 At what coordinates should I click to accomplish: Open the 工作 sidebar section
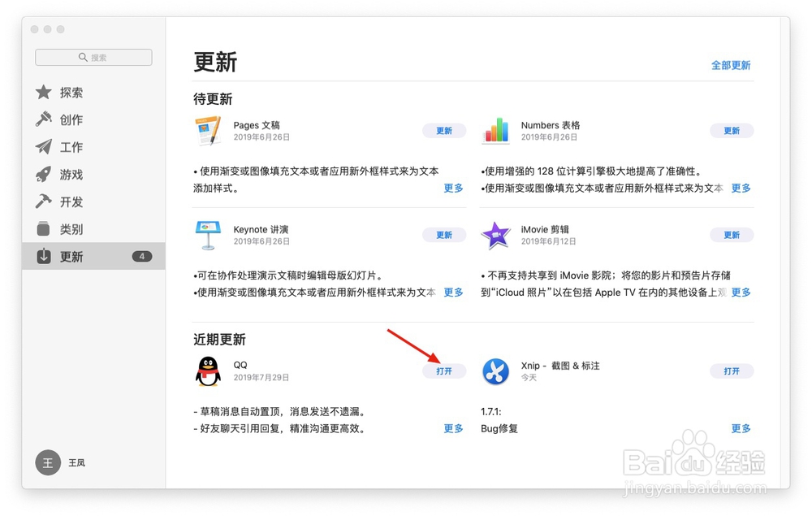[93, 147]
